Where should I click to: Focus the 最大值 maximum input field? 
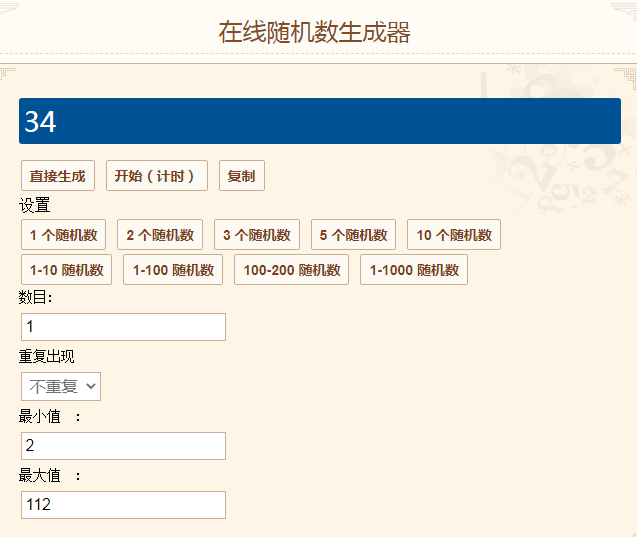[124, 505]
